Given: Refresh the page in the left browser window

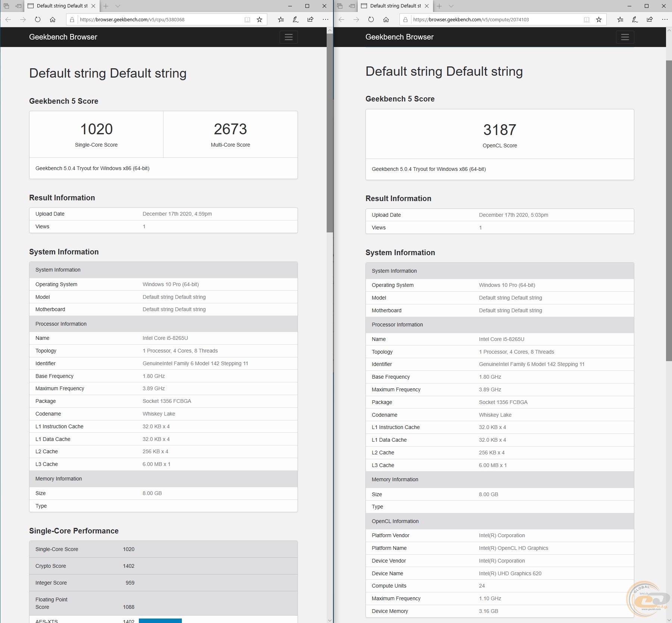Looking at the screenshot, I should pyautogui.click(x=38, y=19).
